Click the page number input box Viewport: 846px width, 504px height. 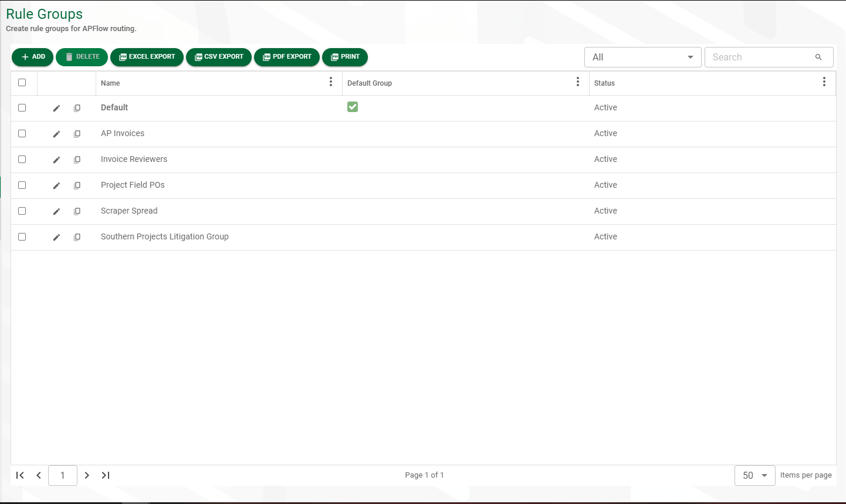point(63,475)
